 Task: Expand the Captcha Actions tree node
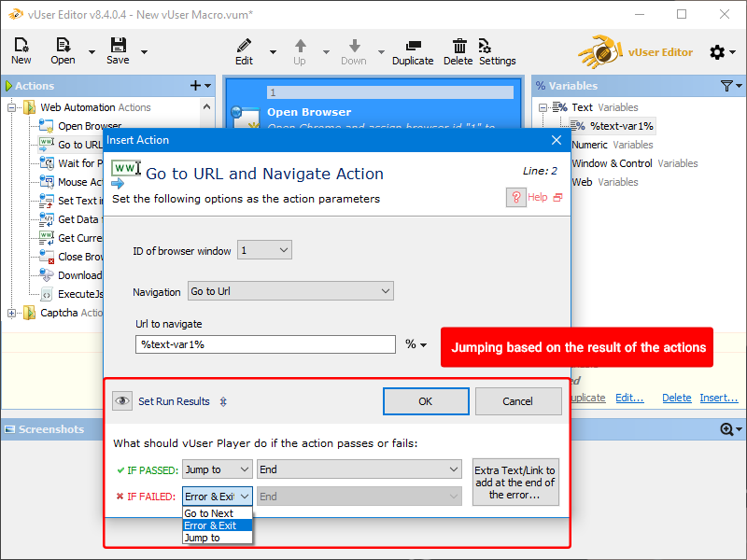pyautogui.click(x=11, y=313)
